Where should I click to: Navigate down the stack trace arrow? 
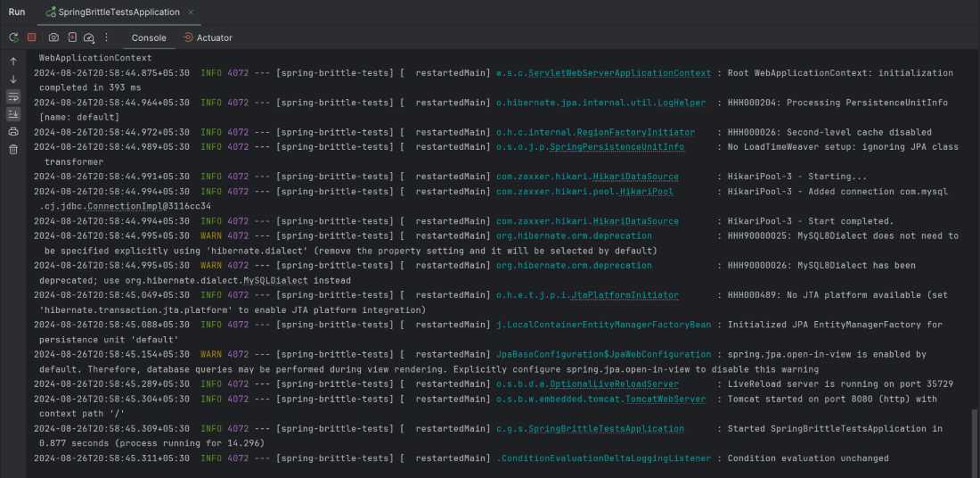(13, 78)
